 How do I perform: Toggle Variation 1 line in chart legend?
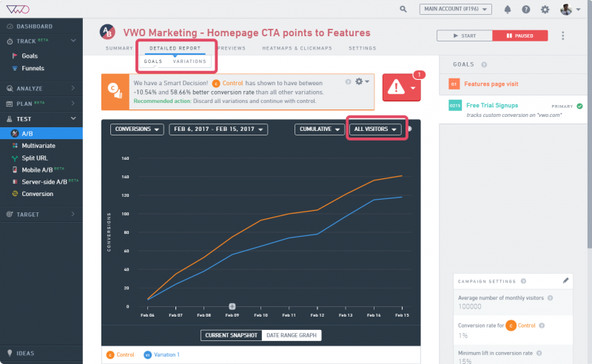coord(161,354)
